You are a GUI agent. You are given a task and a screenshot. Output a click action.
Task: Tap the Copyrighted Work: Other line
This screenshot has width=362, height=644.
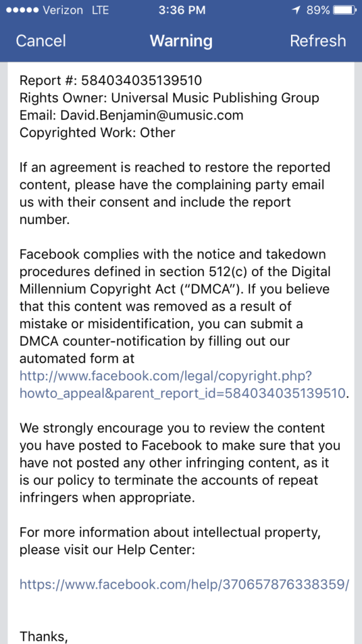click(97, 133)
